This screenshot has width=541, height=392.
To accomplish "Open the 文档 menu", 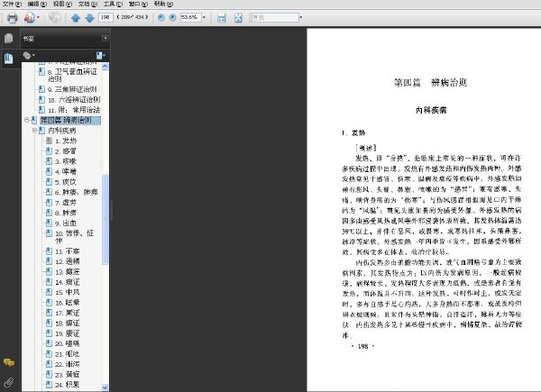I will [87, 4].
